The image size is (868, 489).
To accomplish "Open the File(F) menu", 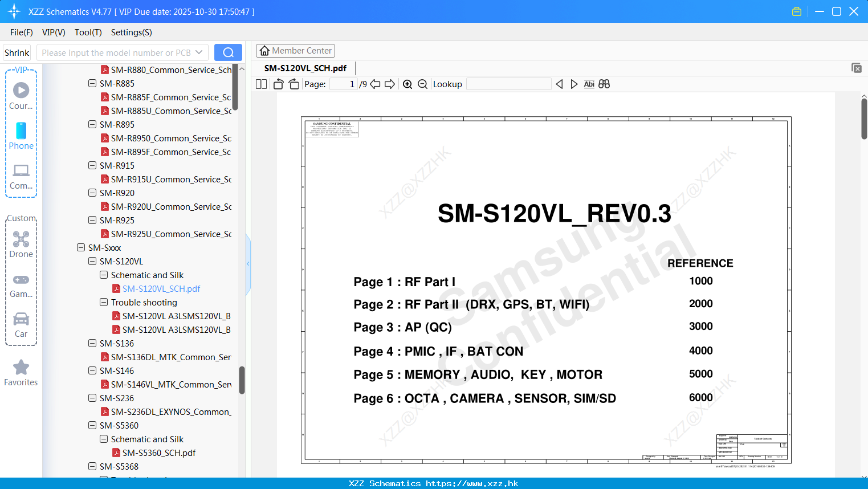I will 21,32.
